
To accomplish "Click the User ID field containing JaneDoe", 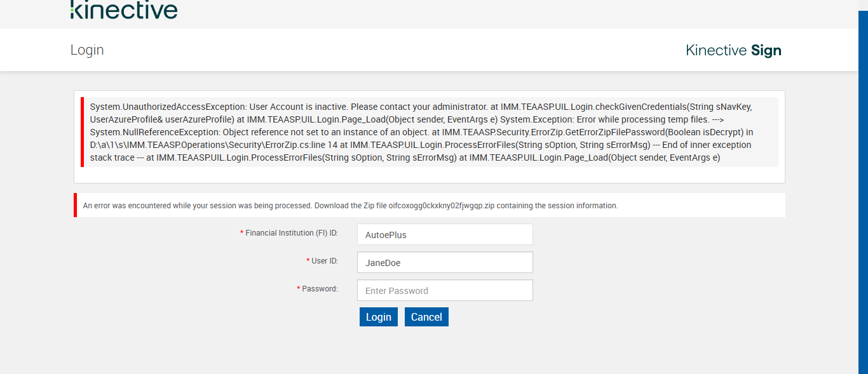I will click(445, 262).
